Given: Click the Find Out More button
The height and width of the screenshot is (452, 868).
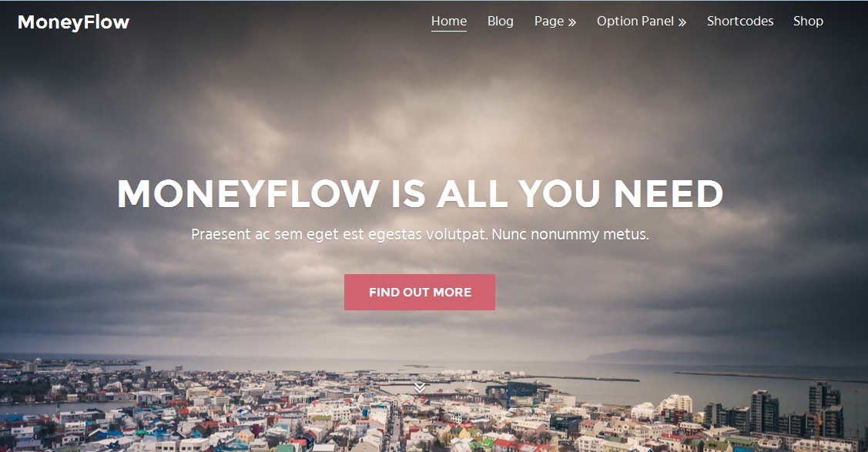Looking at the screenshot, I should [420, 292].
